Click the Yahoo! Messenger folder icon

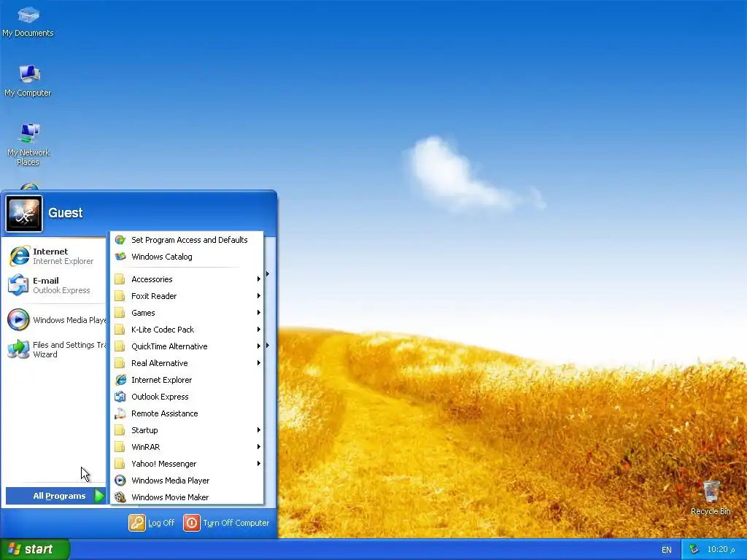pos(120,464)
